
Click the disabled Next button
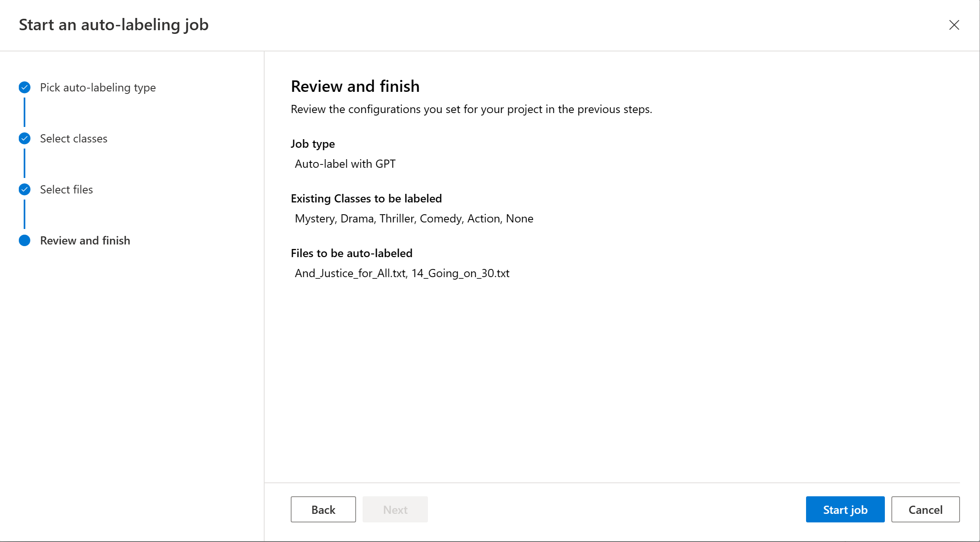coord(395,509)
